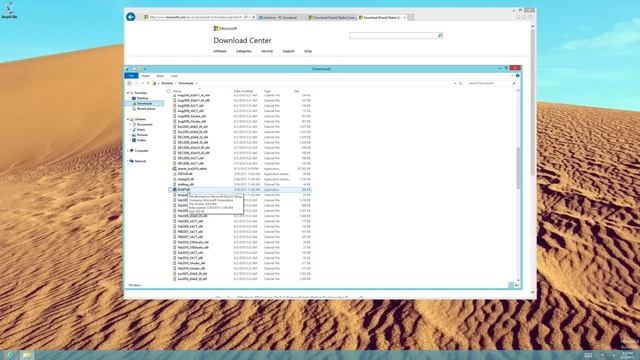640x360 pixels.
Task: Click the Internet Explorer Tools gear icon
Action: pos(531,17)
